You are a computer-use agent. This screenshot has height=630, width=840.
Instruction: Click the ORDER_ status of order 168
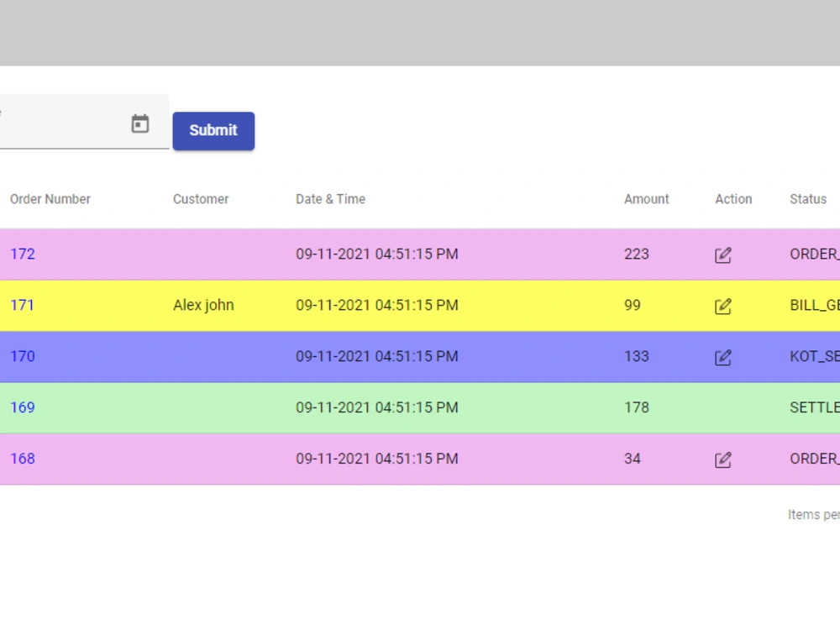[x=815, y=459]
